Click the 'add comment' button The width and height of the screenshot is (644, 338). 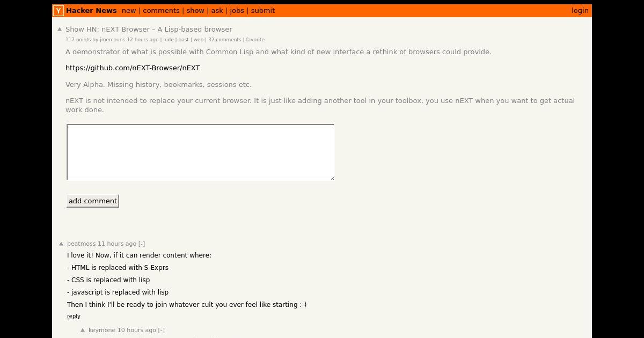tap(93, 201)
